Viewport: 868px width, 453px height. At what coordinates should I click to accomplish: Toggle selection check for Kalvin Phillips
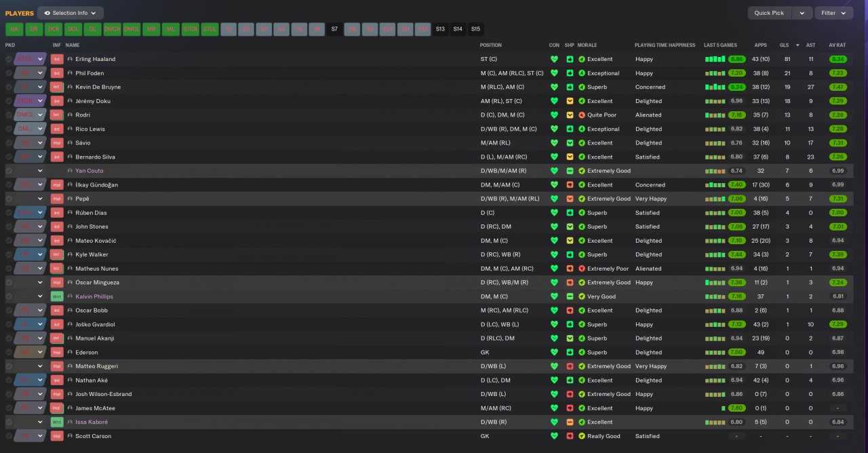pos(9,296)
